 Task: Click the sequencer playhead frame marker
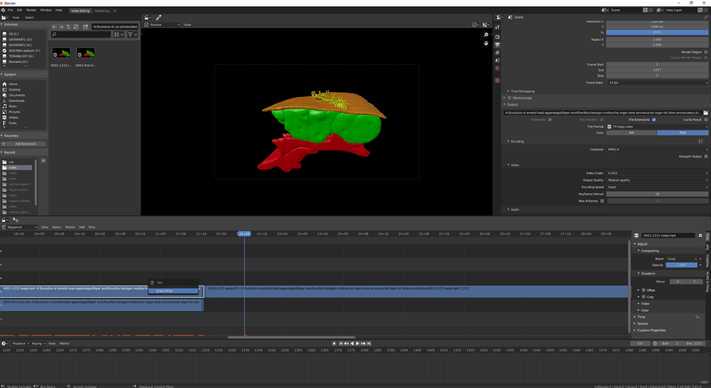244,234
